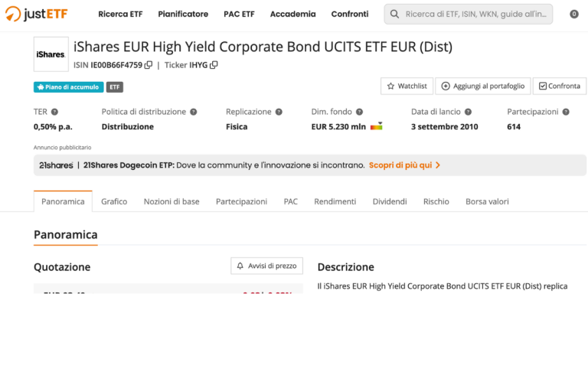588x392 pixels.
Task: Add ETF to Watchlist star
Action: coord(407,86)
